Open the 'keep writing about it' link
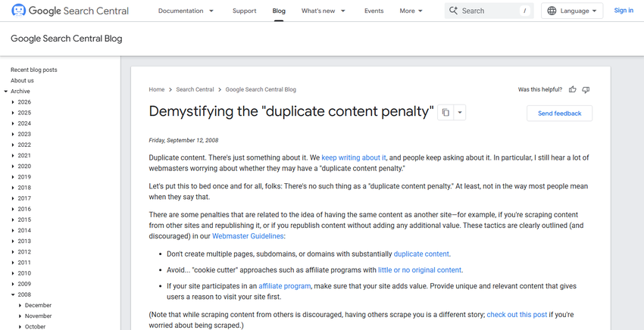Image resolution: width=644 pixels, height=330 pixels. point(354,157)
